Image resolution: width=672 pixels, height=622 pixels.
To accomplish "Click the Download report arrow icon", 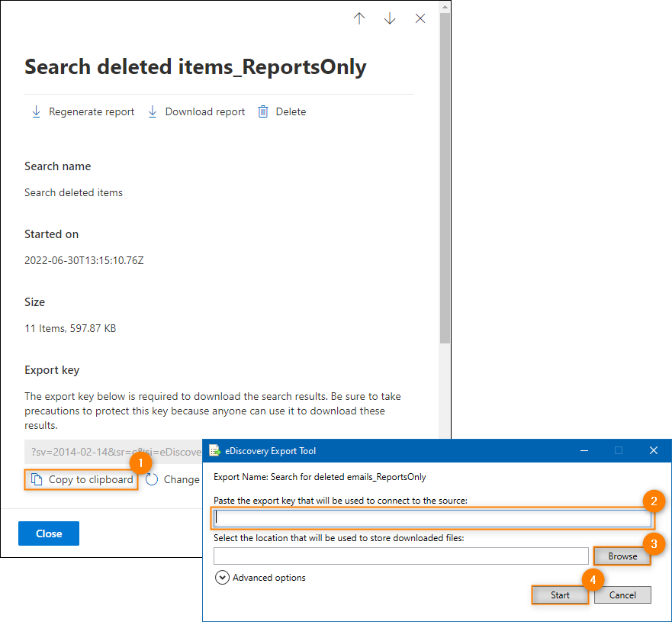I will [x=152, y=112].
